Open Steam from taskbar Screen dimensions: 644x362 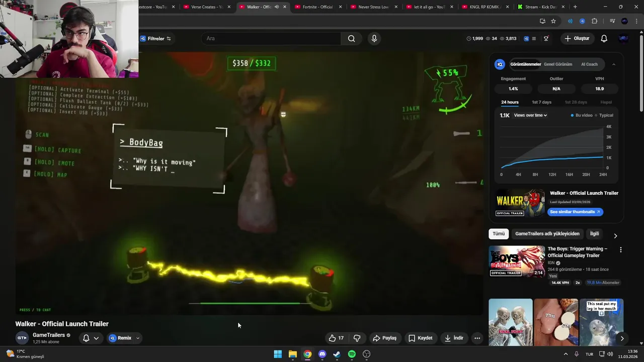click(337, 354)
